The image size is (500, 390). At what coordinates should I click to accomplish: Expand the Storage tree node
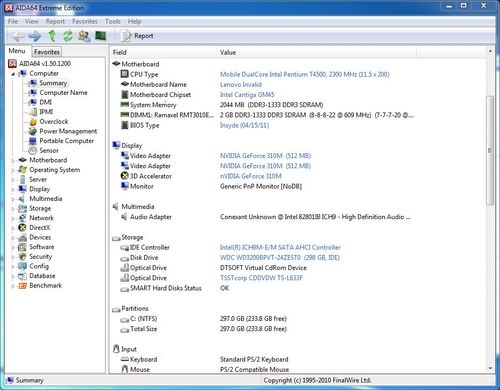(13, 209)
